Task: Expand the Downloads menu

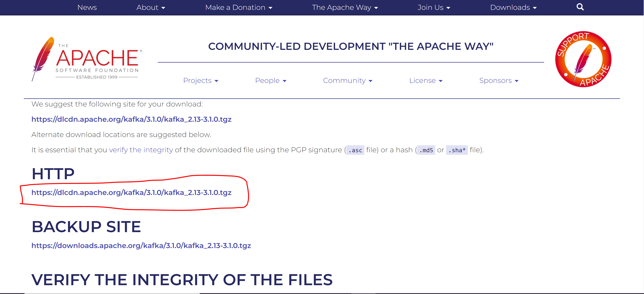Action: click(513, 7)
